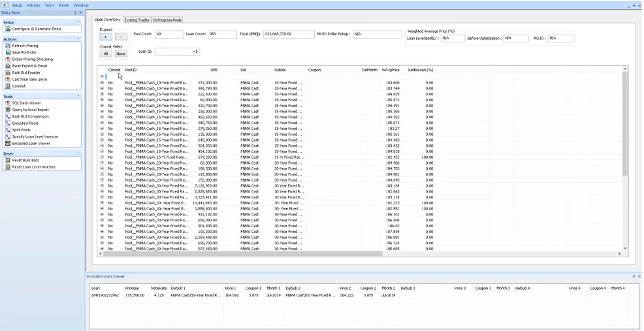The image size is (644, 331).
Task: Switch to the Existing Trades tab
Action: (137, 20)
